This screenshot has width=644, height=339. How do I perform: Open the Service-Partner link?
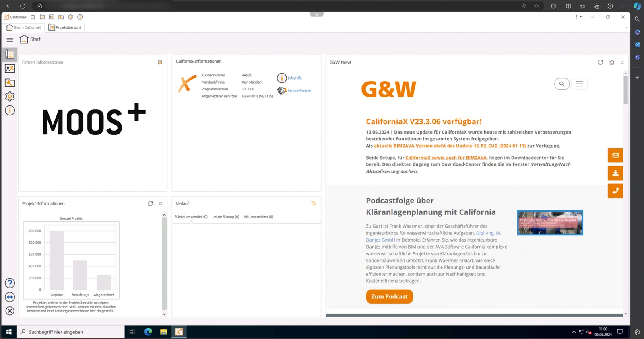tap(299, 91)
